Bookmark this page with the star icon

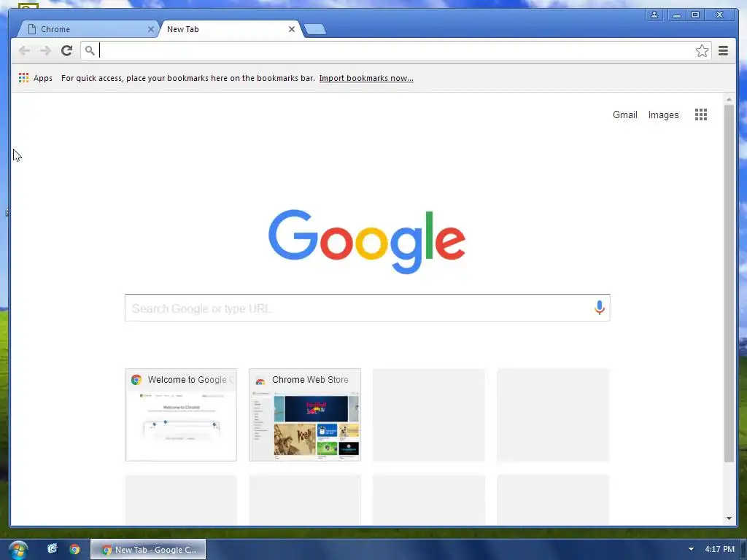point(702,50)
